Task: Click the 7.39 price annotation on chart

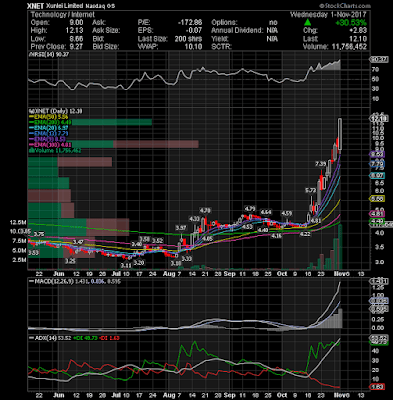Action: point(320,164)
